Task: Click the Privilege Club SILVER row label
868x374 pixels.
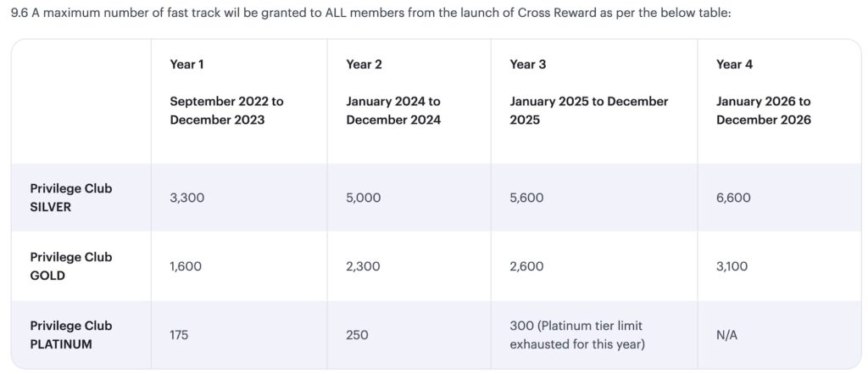Action: (71, 197)
